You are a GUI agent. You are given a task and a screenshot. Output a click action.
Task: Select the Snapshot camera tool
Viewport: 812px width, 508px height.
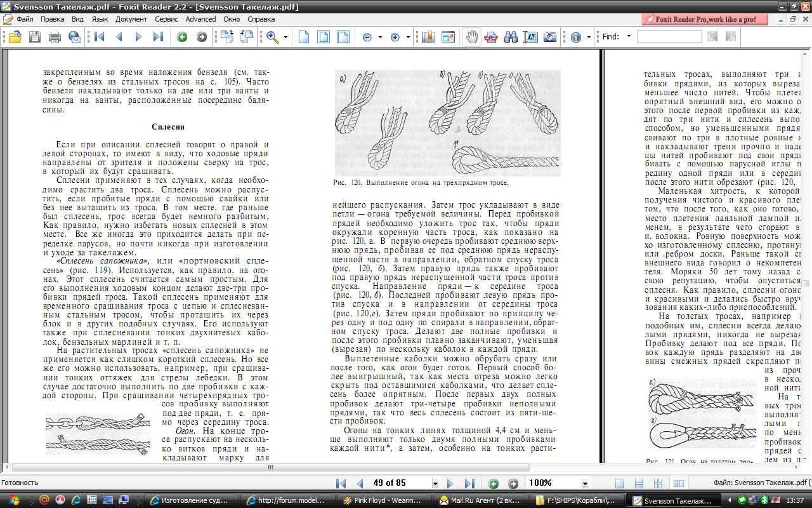pyautogui.click(x=550, y=37)
